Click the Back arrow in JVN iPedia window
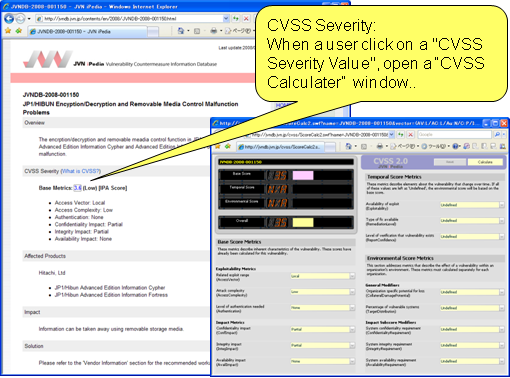The height and width of the screenshot is (378, 510). (x=9, y=19)
